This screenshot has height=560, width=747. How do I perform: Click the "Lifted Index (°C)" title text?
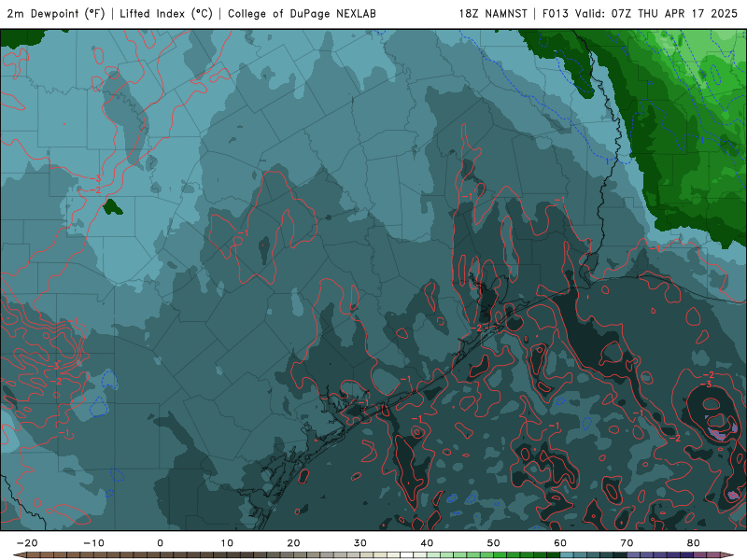tap(166, 14)
